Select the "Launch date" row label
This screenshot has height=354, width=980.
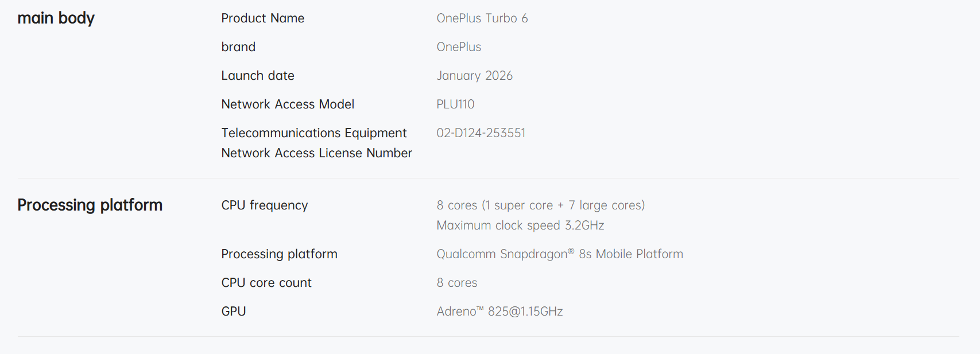pyautogui.click(x=257, y=76)
